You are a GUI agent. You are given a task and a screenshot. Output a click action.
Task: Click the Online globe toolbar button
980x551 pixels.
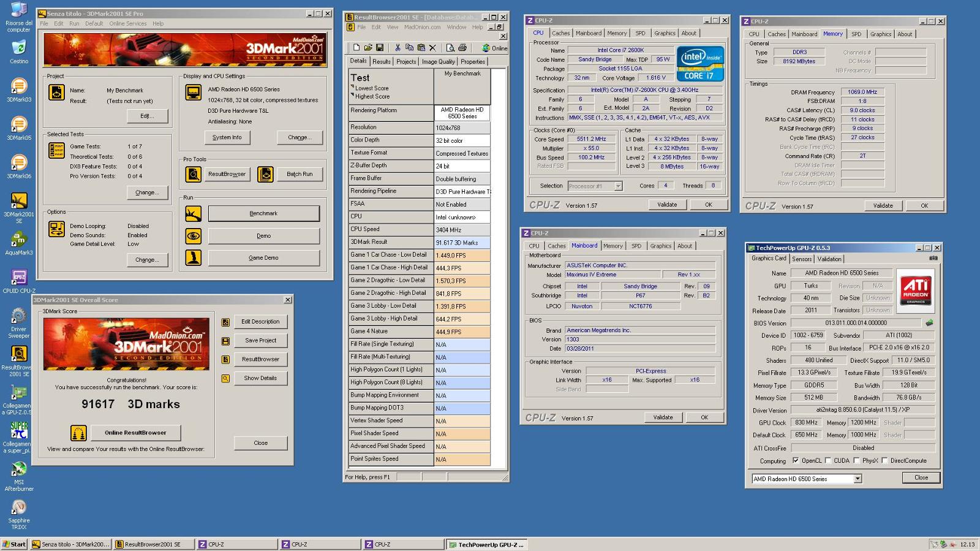tap(494, 48)
